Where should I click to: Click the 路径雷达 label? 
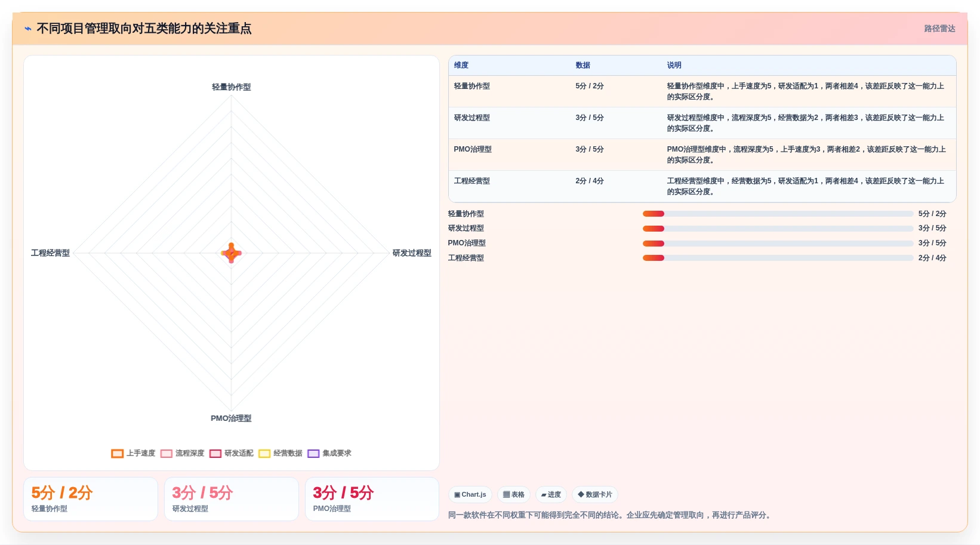[939, 29]
